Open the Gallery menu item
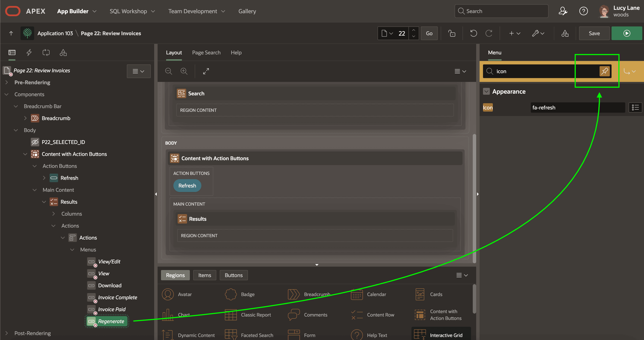The width and height of the screenshot is (644, 340). click(247, 11)
